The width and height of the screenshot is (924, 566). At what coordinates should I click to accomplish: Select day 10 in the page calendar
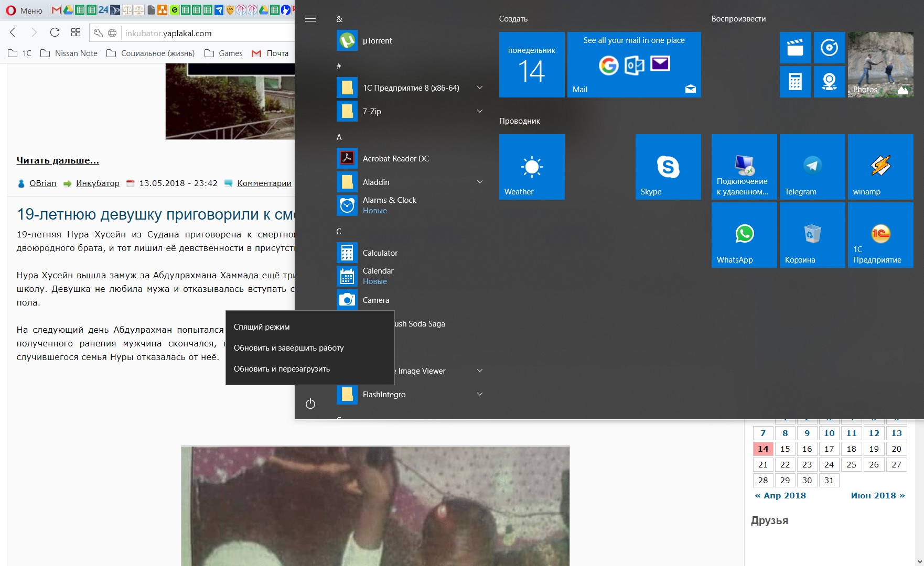point(829,433)
